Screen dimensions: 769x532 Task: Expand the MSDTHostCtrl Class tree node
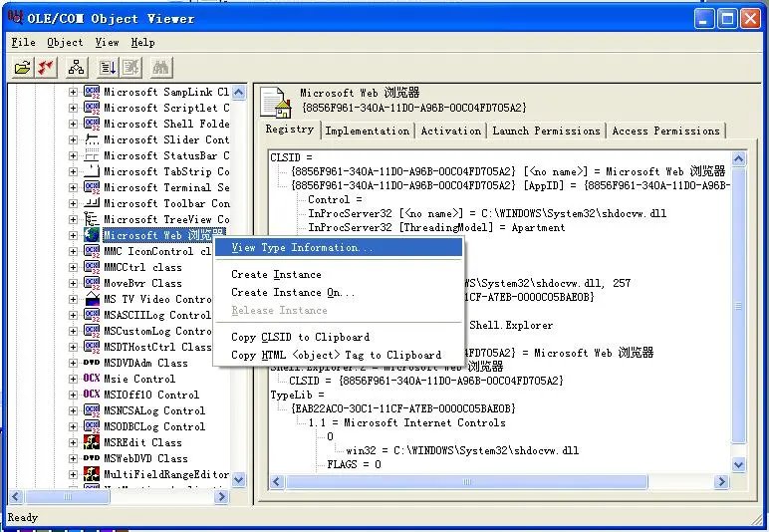click(x=73, y=347)
